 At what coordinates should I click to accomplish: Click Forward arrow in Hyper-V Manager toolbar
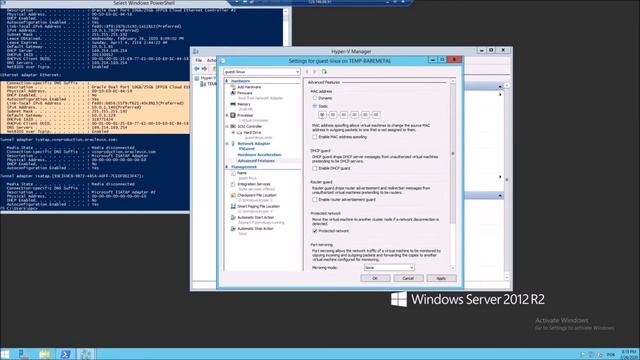(204, 69)
